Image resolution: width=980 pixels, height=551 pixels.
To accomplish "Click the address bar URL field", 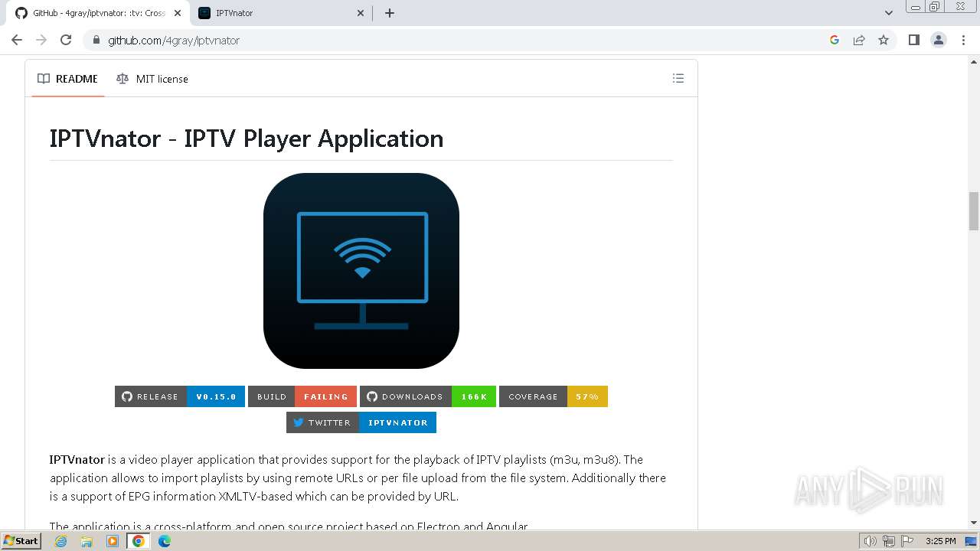I will pos(459,40).
